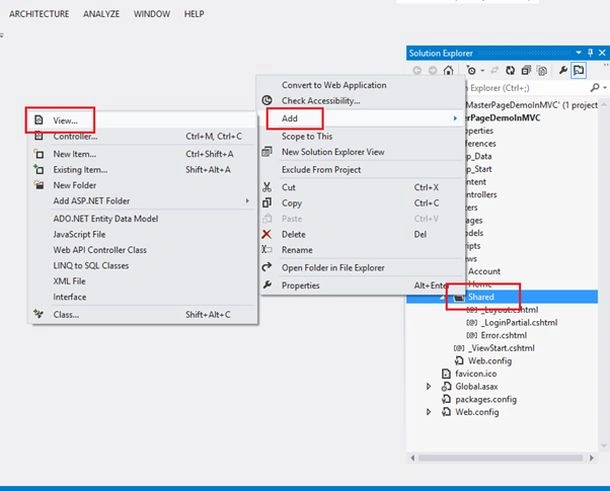The width and height of the screenshot is (610, 491).
Task: Toggle the auto-hide pin on Solution Explorer
Action: tap(590, 53)
